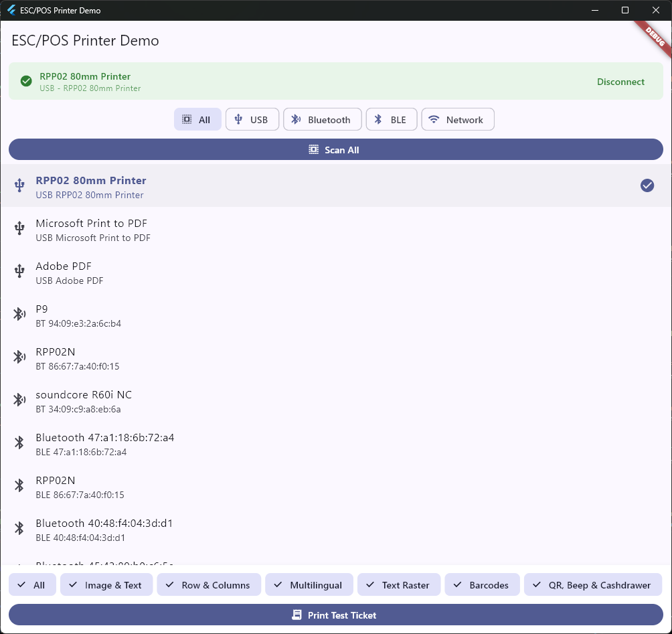This screenshot has height=634, width=672.
Task: Toggle the Barcodes chip
Action: (x=482, y=584)
